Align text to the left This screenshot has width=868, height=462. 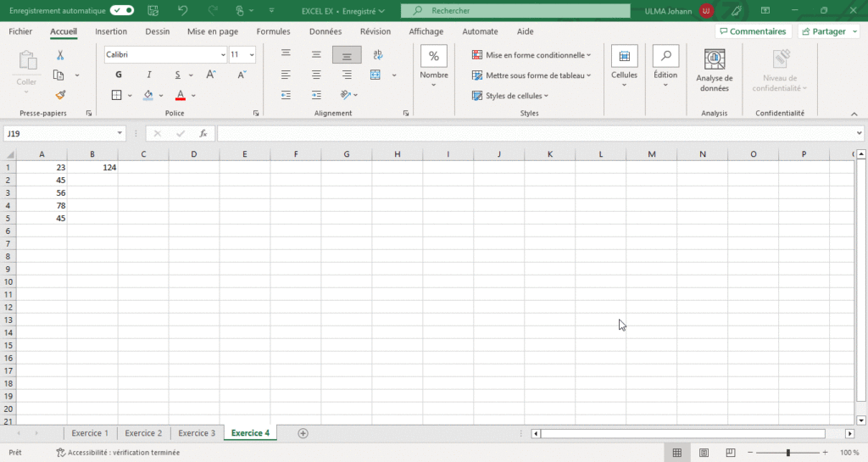coord(286,75)
